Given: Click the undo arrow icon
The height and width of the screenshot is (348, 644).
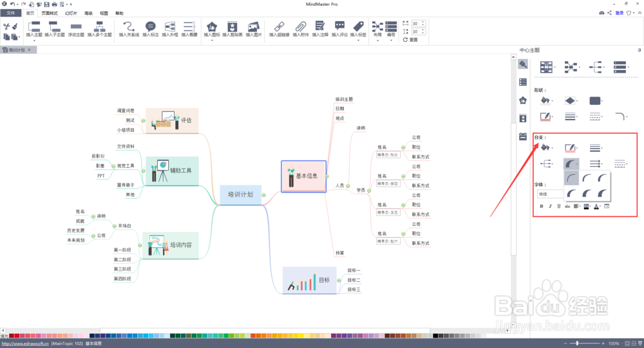Looking at the screenshot, I should click(x=12, y=4).
